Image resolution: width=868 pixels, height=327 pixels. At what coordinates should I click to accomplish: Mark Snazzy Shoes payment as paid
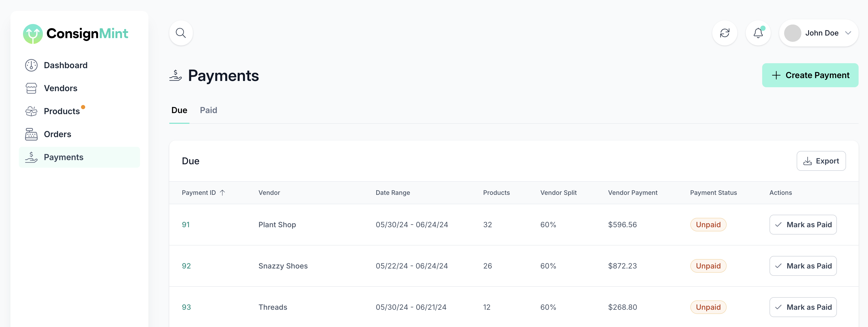pos(803,266)
